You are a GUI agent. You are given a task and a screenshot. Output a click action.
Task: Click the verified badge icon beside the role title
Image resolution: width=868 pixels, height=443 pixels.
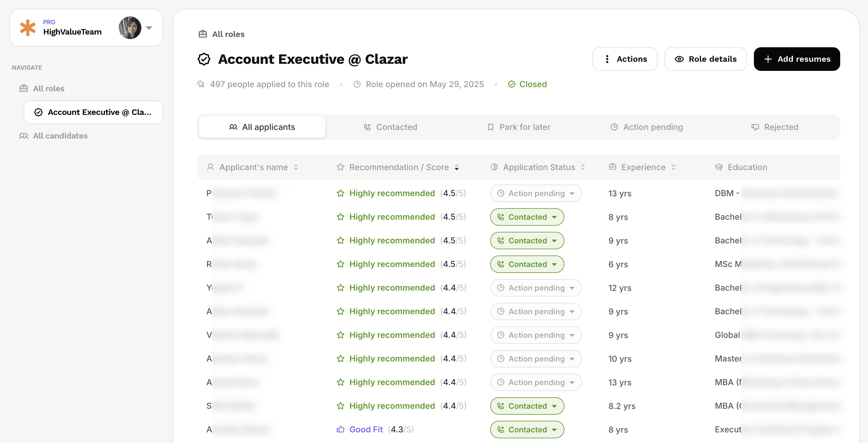(204, 59)
